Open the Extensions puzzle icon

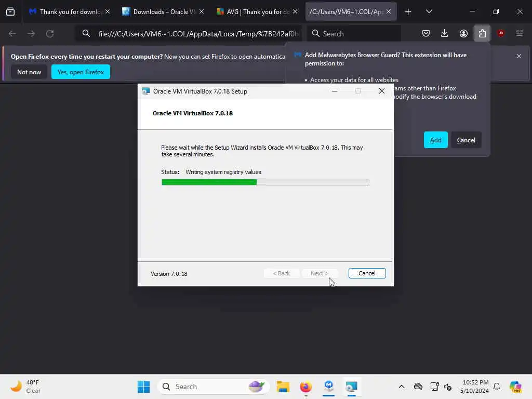482,33
